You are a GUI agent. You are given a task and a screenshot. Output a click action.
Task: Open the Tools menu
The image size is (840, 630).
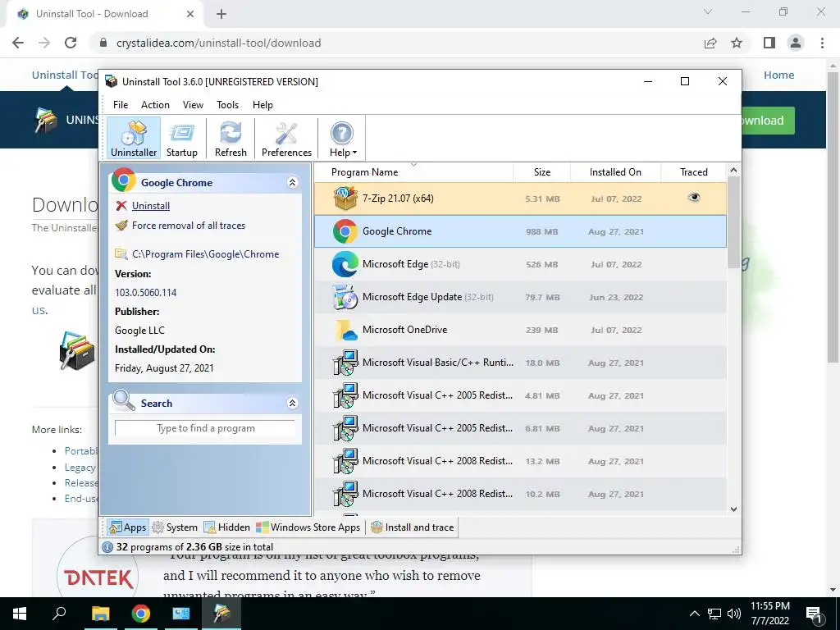228,105
